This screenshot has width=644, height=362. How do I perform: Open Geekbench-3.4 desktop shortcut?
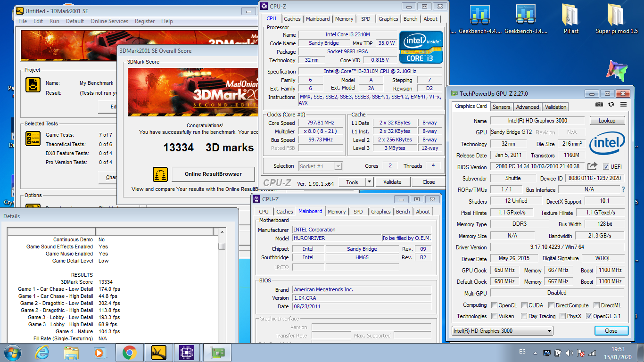(x=526, y=20)
